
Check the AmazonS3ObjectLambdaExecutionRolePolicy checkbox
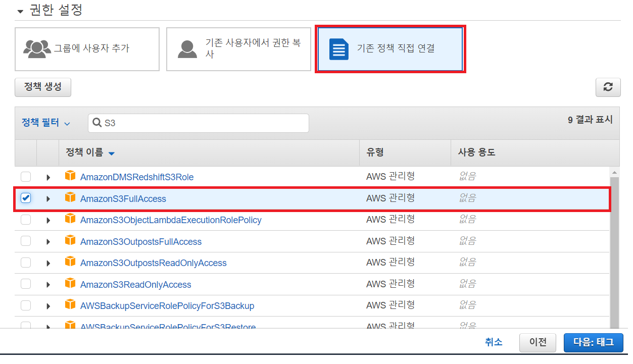click(26, 220)
